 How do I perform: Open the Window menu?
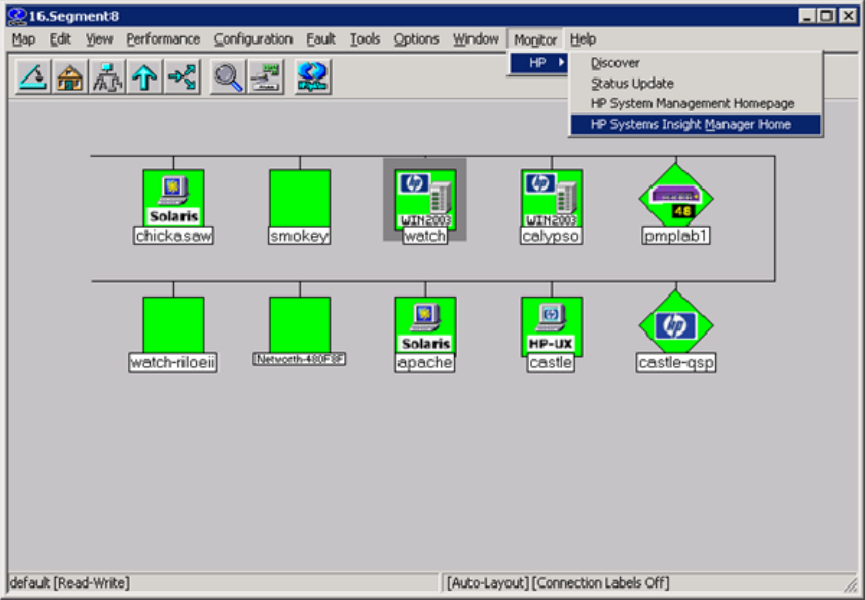pos(476,39)
